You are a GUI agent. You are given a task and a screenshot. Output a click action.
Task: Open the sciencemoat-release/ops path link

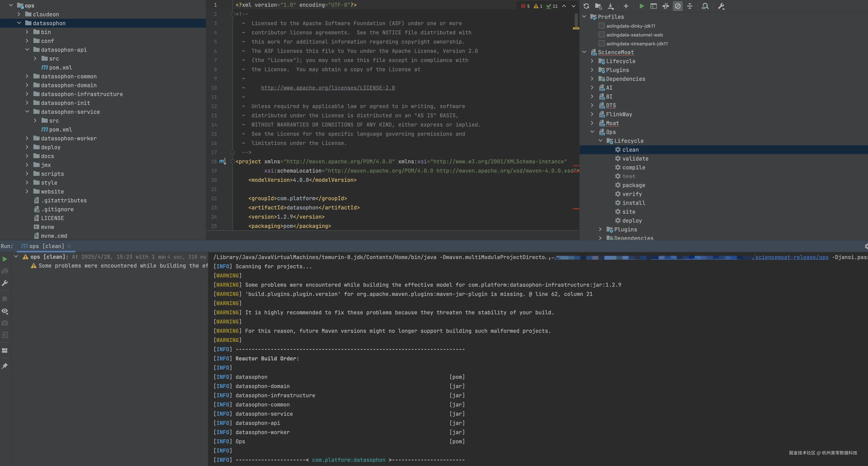[x=791, y=257]
